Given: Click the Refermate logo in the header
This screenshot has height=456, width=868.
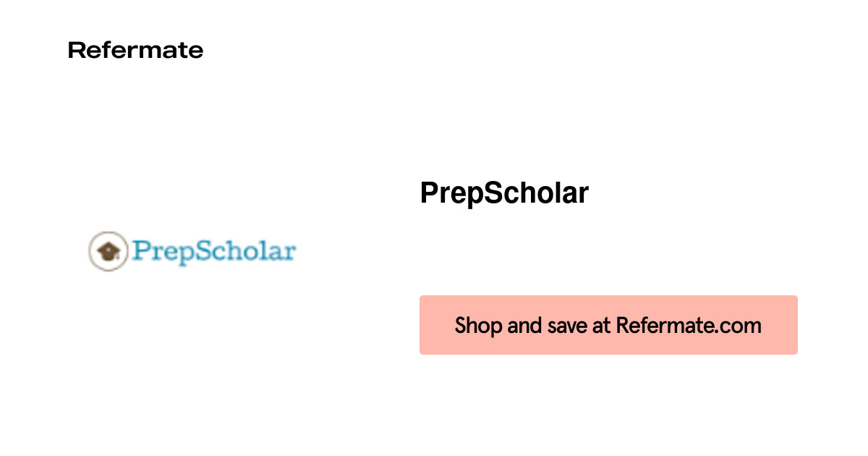Looking at the screenshot, I should coord(135,51).
